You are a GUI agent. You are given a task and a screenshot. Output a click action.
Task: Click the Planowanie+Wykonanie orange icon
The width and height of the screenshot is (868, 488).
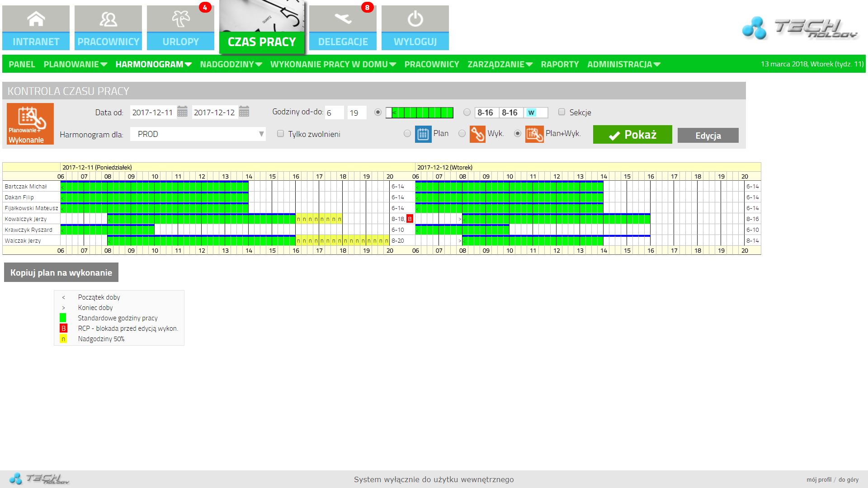pyautogui.click(x=30, y=124)
